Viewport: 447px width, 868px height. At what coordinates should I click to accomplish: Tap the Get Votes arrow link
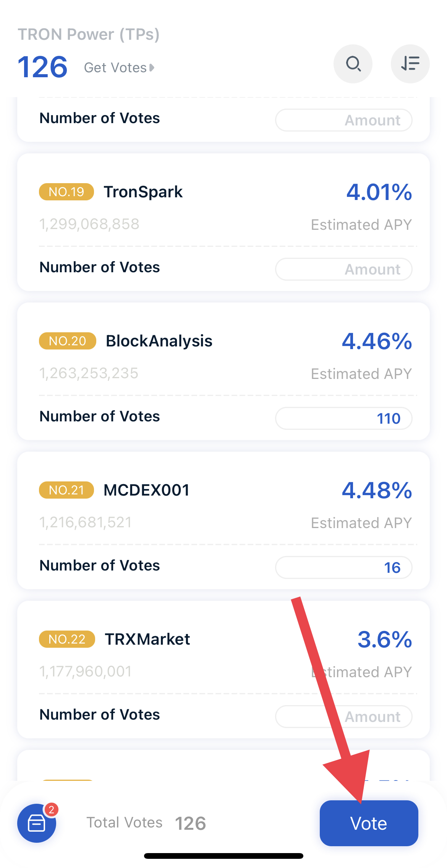[119, 68]
